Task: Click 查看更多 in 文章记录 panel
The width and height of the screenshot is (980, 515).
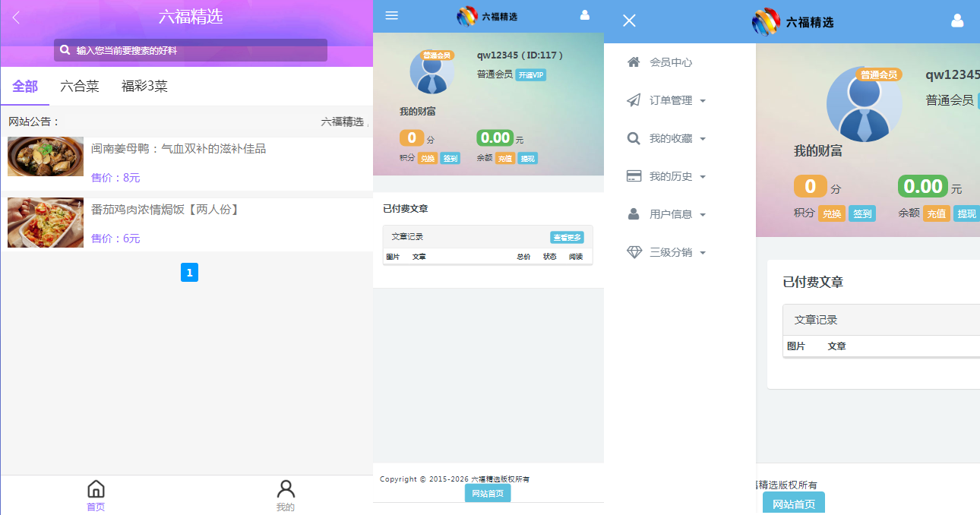Action: [x=567, y=238]
